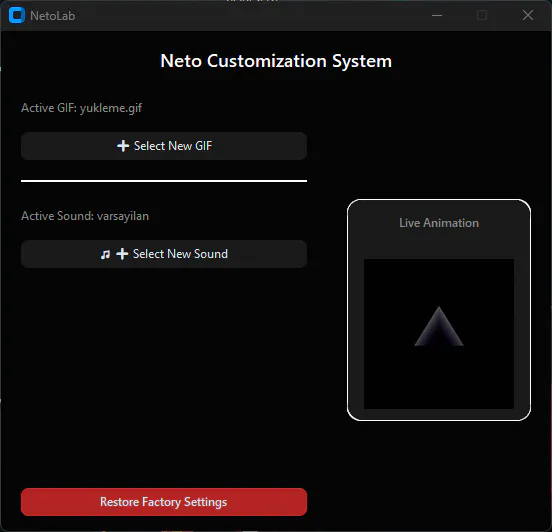Click the 'Neto Customization System' heading
This screenshot has height=532, width=552.
[x=276, y=61]
